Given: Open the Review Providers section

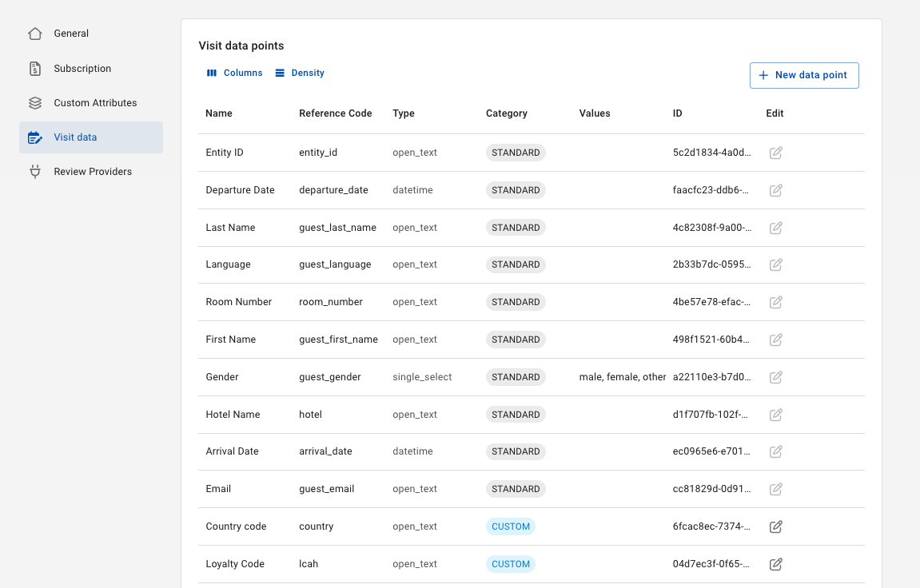Looking at the screenshot, I should tap(91, 172).
